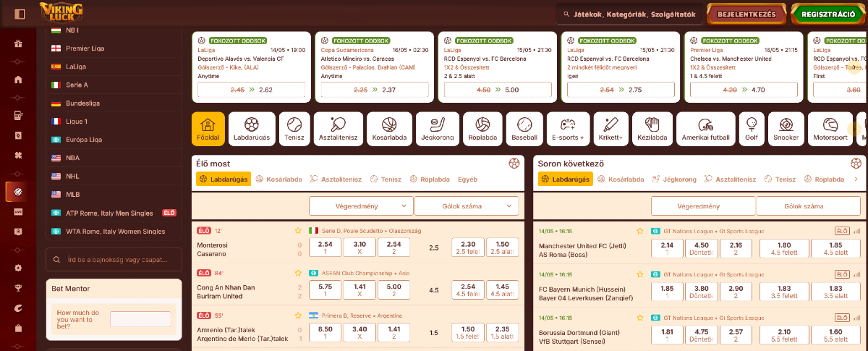This screenshot has width=868, height=351.
Task: Select the Kosárlabda tile in the sport carousel
Action: (389, 129)
